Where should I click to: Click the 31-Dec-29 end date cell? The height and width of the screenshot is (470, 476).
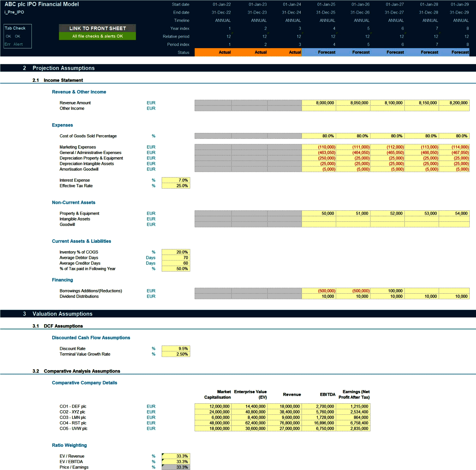tap(459, 12)
